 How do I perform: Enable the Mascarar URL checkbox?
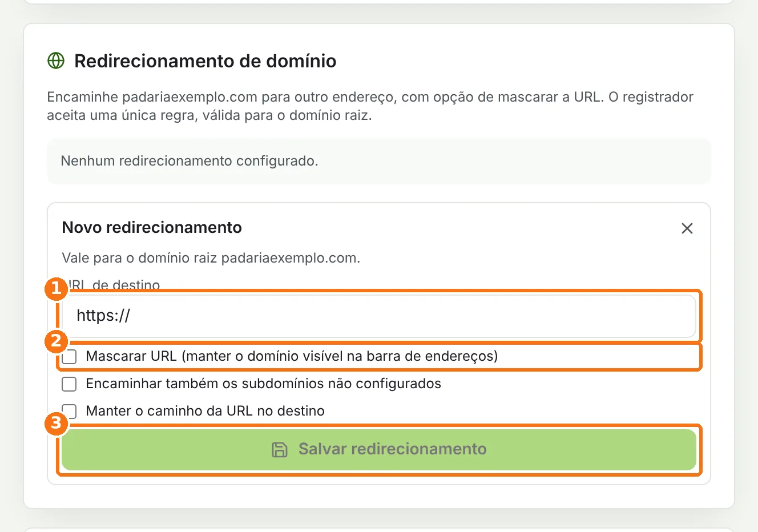point(69,357)
